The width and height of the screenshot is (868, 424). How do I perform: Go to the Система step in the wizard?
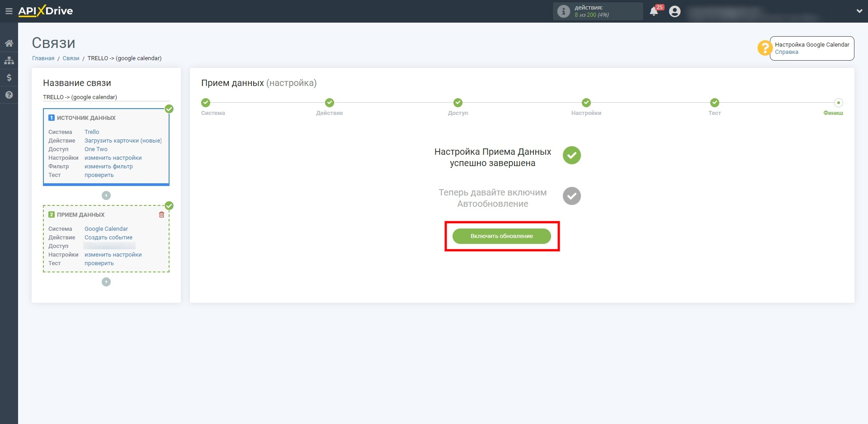click(206, 103)
